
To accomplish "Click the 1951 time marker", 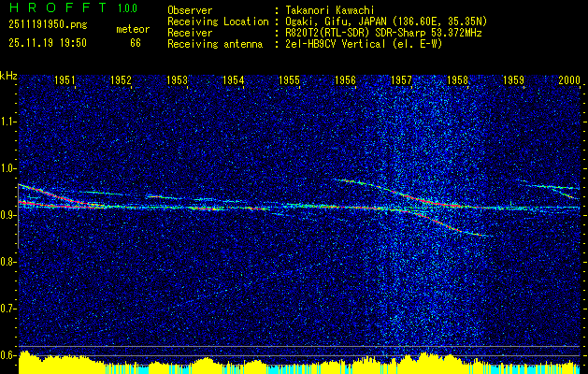I will click(x=65, y=79).
